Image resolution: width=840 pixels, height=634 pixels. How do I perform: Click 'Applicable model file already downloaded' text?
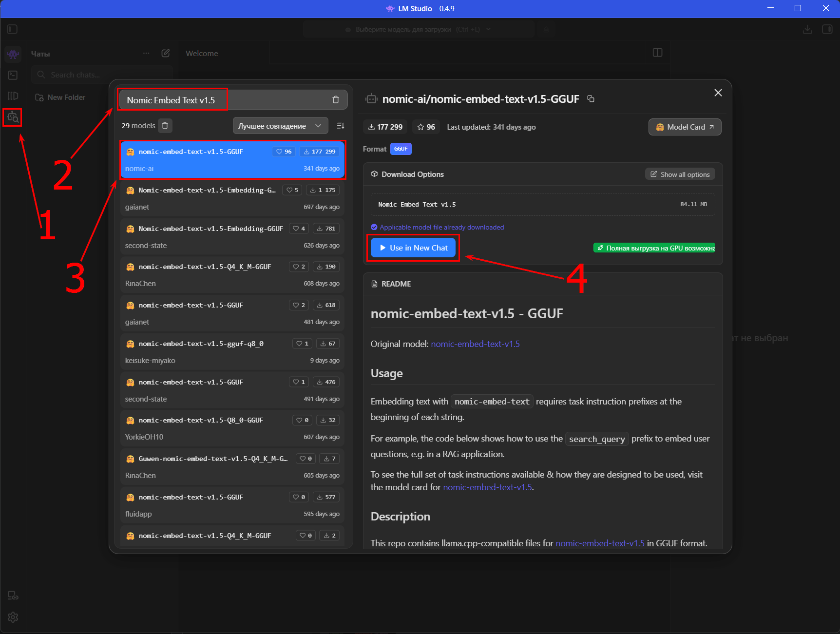coord(441,227)
